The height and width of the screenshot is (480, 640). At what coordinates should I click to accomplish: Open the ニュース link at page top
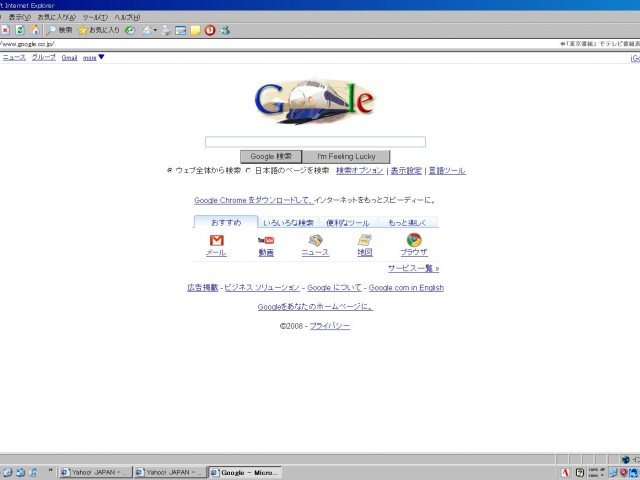click(14, 58)
